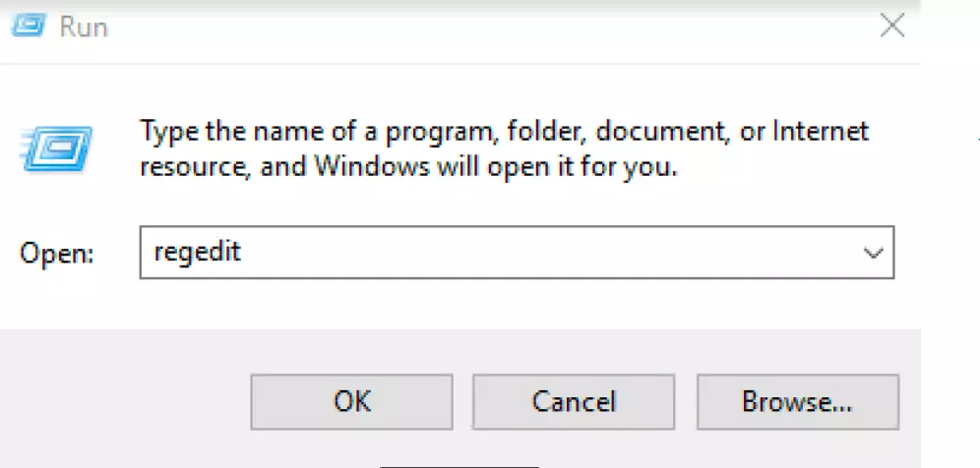Click the "Run" title text
The image size is (980, 468).
coord(84,28)
